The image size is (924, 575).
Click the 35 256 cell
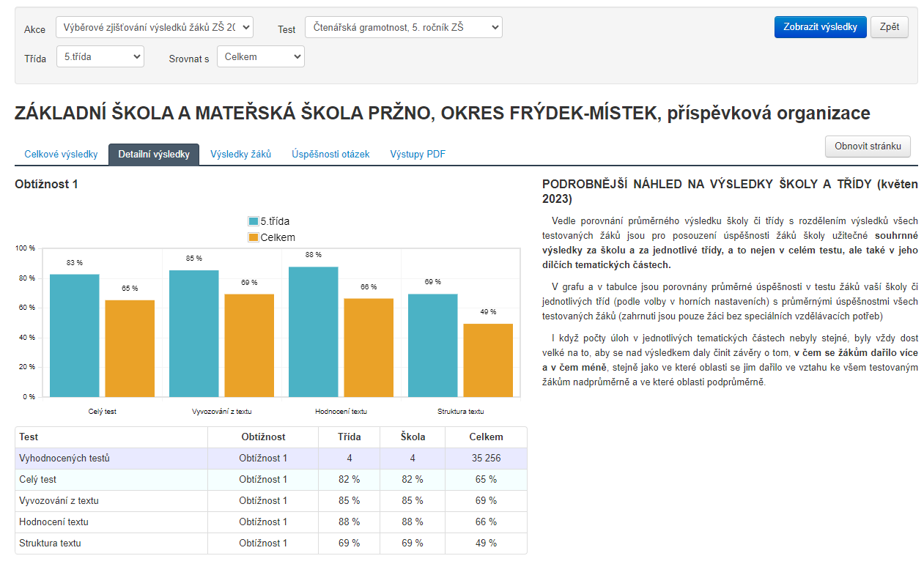[486, 459]
